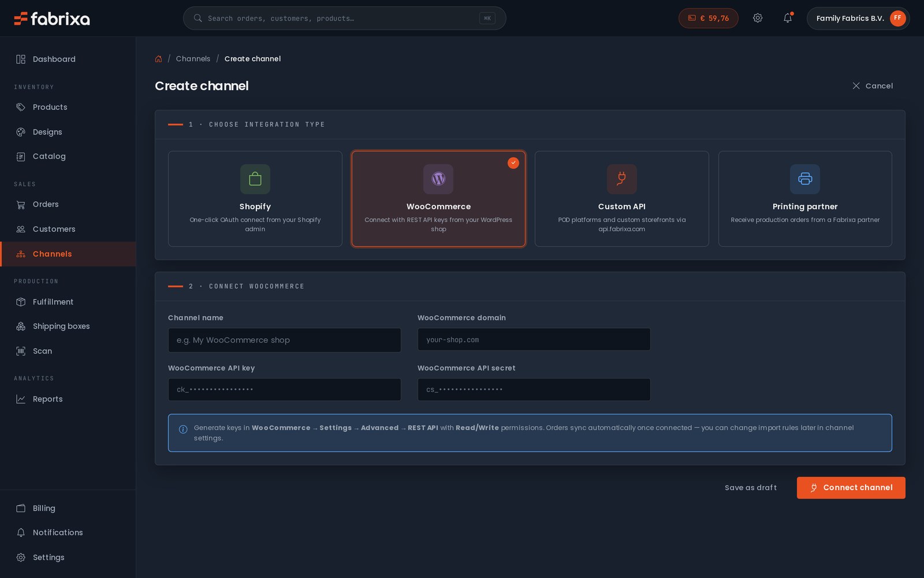This screenshot has height=578, width=924.
Task: Open the notifications bell in top bar
Action: tap(788, 18)
